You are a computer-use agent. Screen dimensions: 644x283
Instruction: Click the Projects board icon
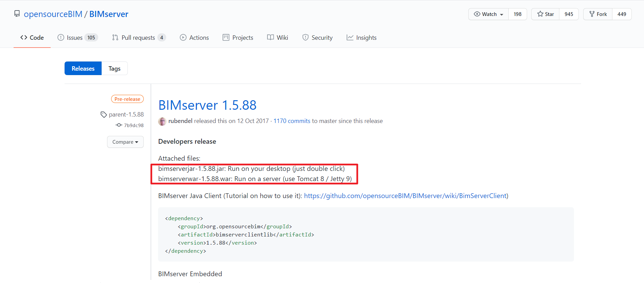coord(226,37)
